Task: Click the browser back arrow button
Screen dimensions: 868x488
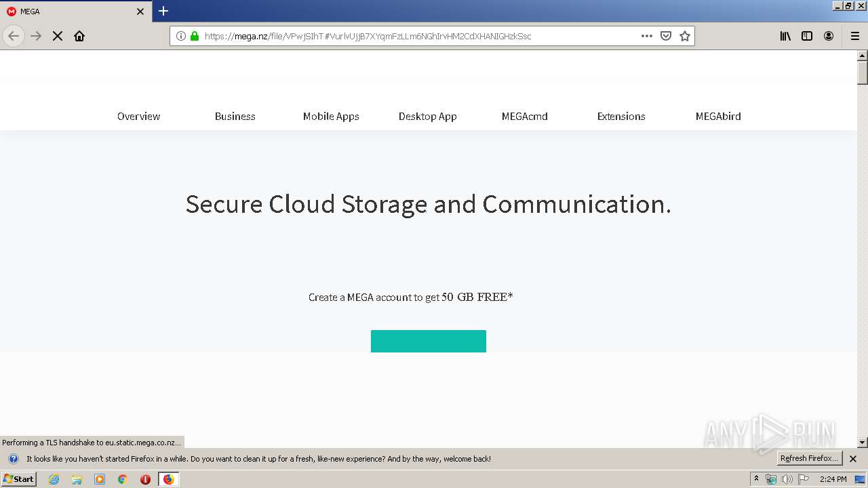Action: (14, 36)
